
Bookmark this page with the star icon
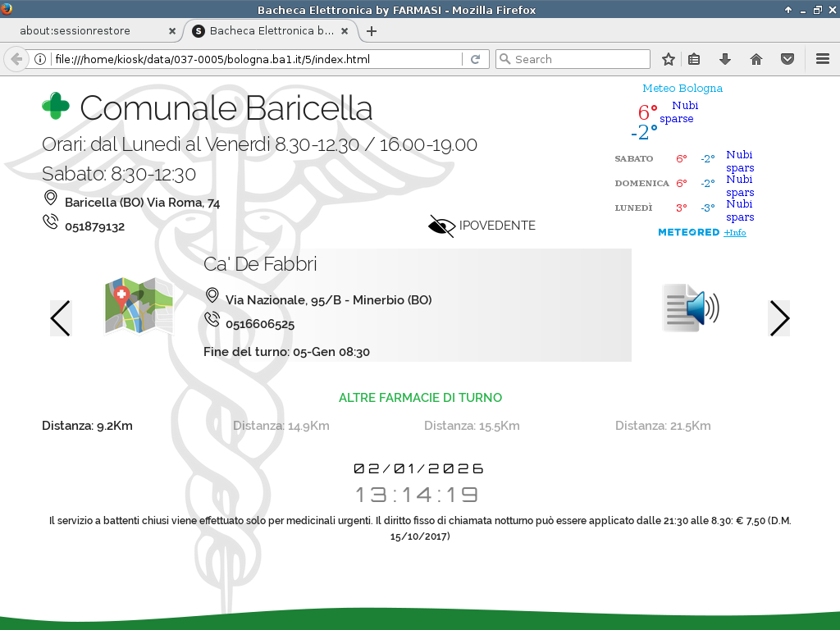point(669,59)
